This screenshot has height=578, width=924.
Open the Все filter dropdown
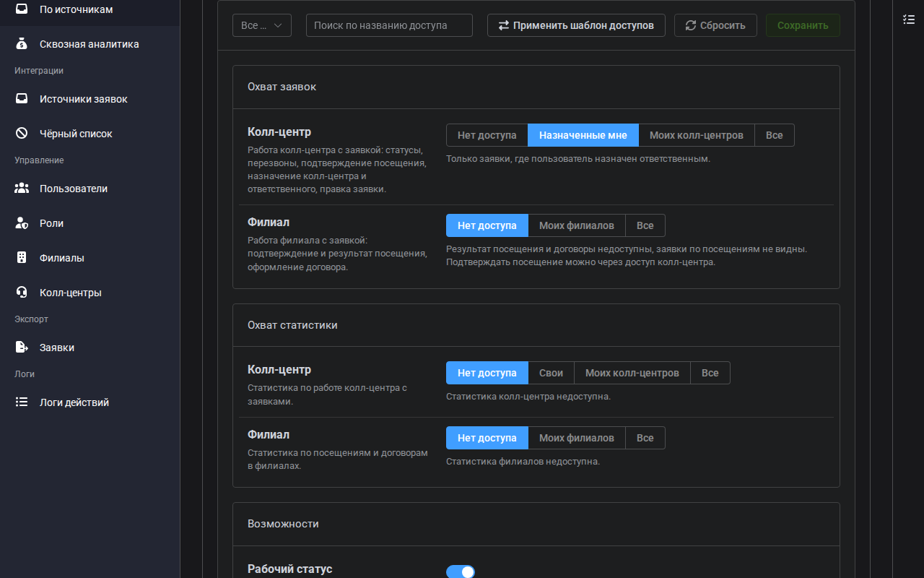[x=262, y=25]
